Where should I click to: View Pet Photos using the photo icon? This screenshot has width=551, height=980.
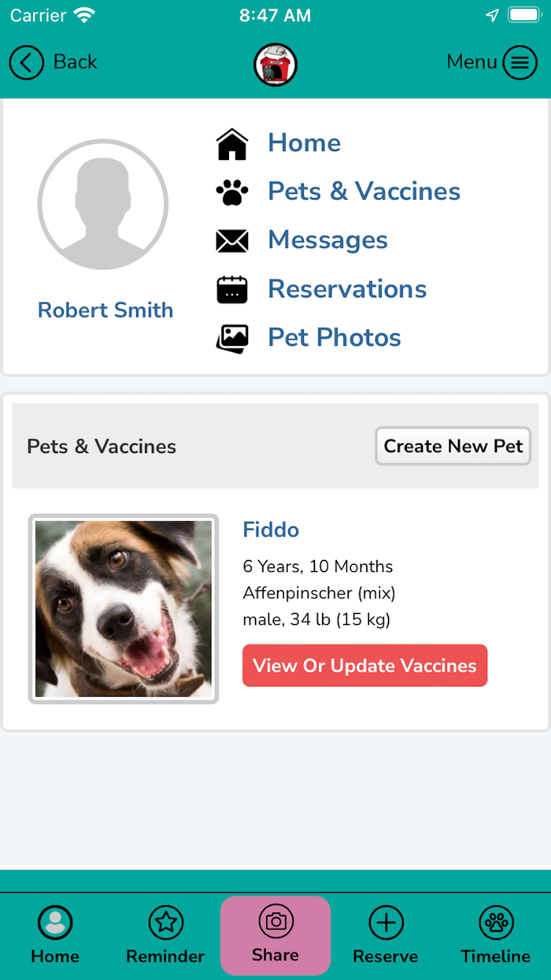pyautogui.click(x=231, y=337)
